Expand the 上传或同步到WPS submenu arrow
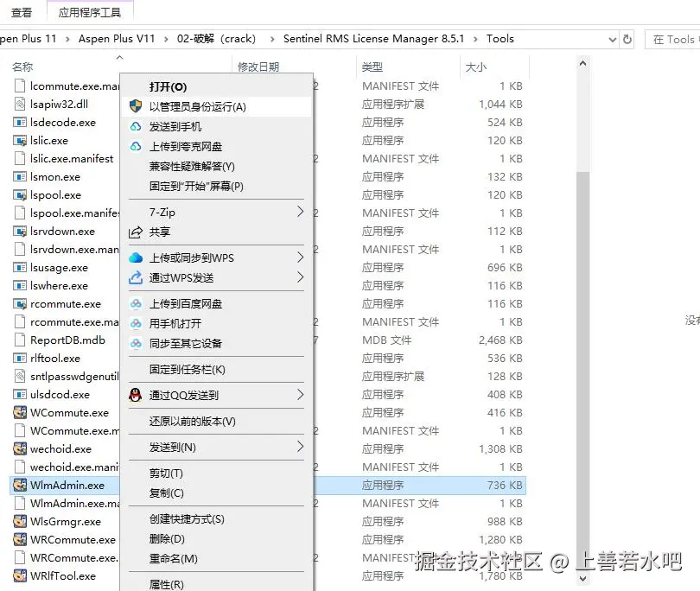700x591 pixels. coord(301,257)
